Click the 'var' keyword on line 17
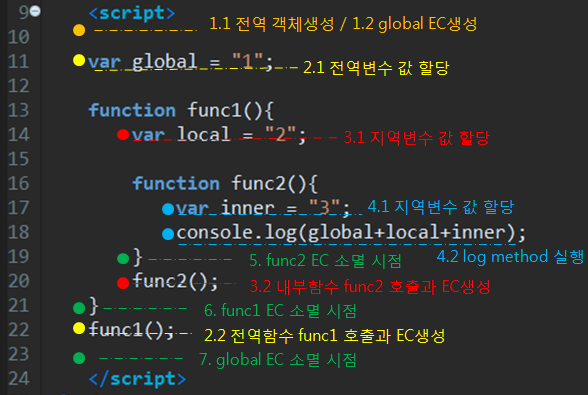Viewport: 588px width, 395px height. [193, 209]
